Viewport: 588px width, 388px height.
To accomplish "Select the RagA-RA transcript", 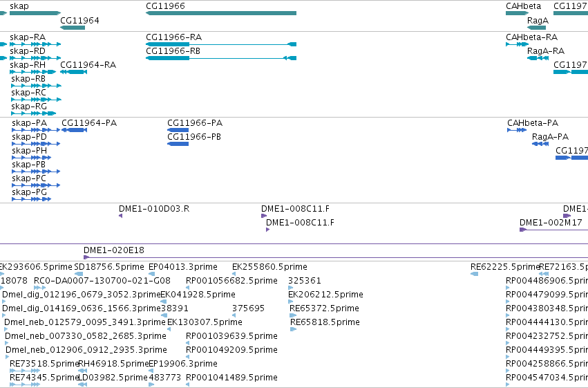I will (538, 58).
